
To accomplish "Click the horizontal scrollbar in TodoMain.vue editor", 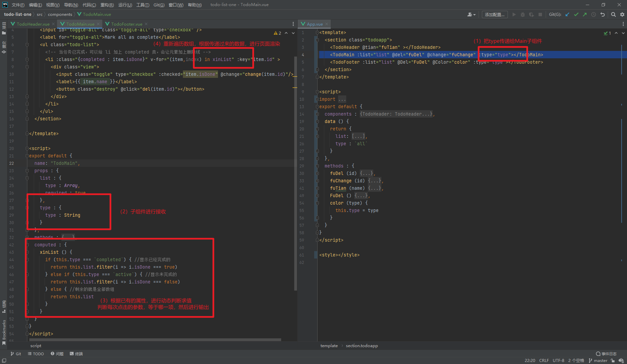I will click(x=155, y=340).
